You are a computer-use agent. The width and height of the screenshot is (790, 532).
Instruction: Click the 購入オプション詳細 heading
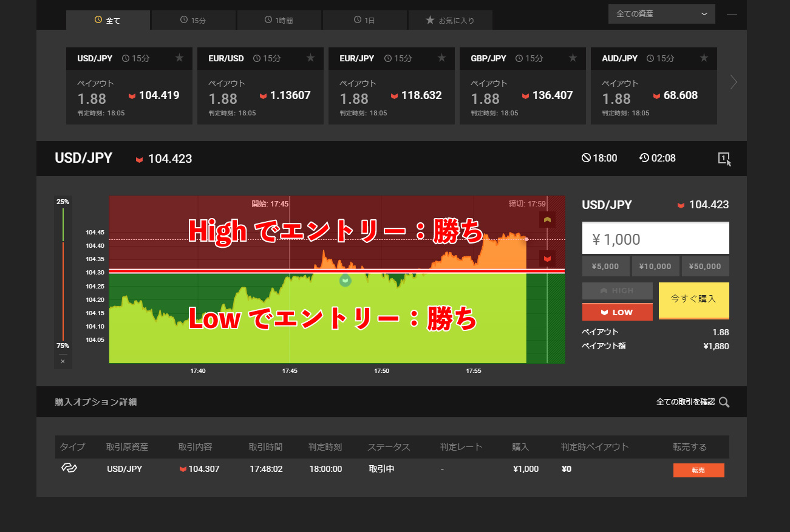click(x=96, y=402)
